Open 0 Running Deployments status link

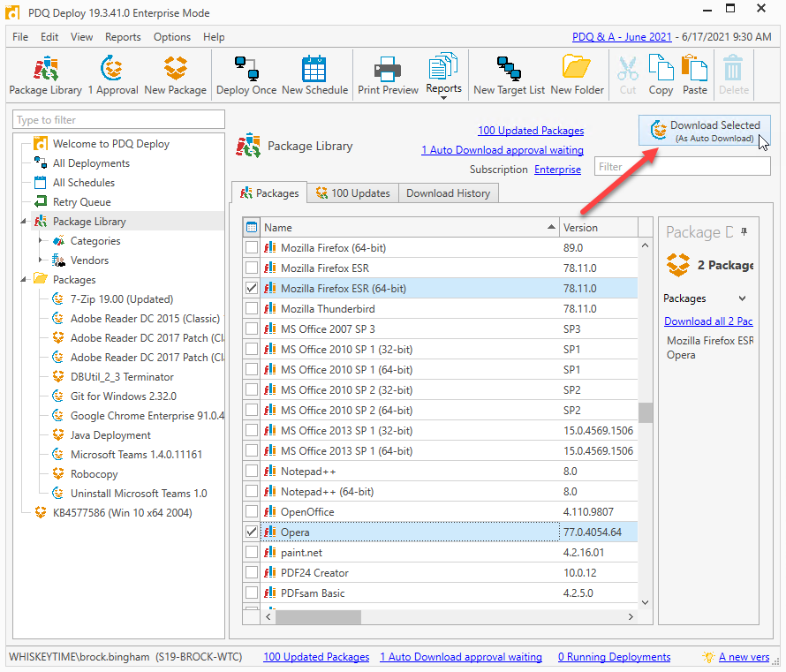coord(614,657)
